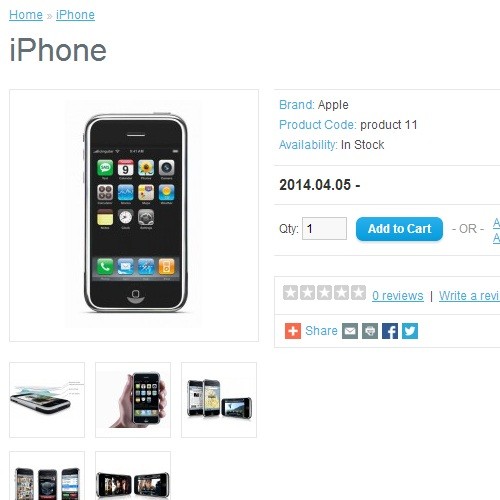Focus the Qty input field

pyautogui.click(x=324, y=228)
